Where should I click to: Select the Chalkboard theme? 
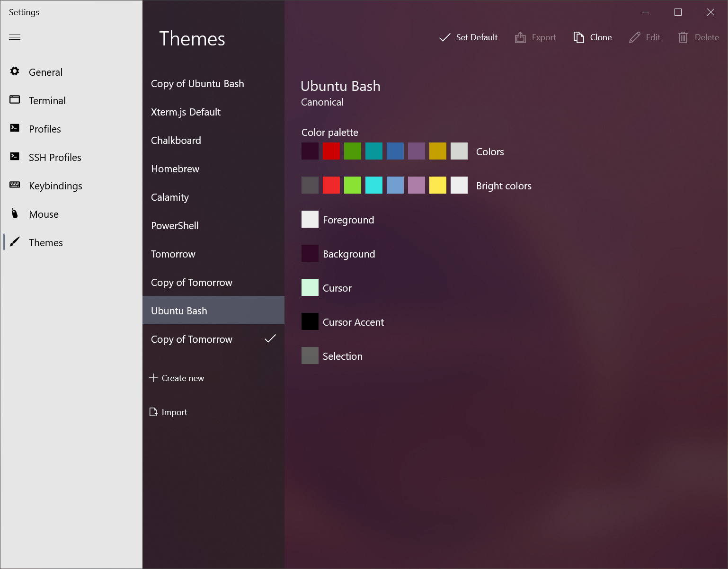[x=176, y=140]
